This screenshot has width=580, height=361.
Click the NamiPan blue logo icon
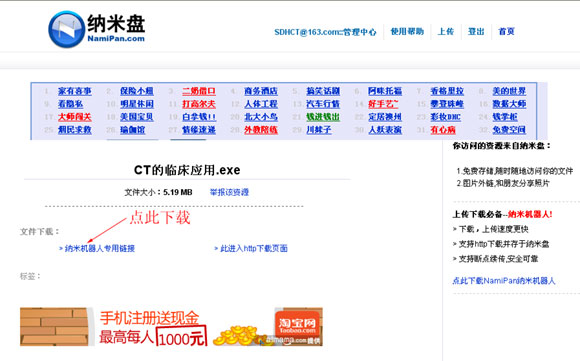pos(67,29)
